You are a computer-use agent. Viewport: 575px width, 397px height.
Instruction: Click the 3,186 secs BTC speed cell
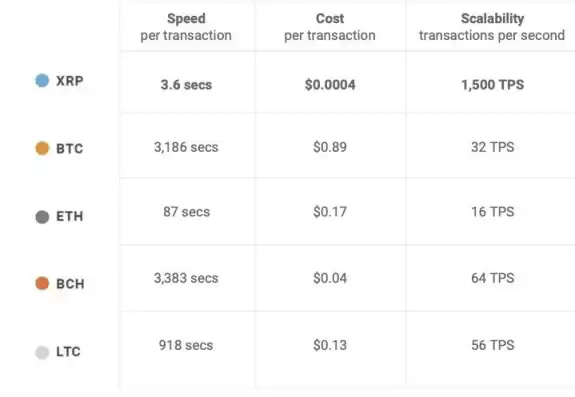tap(186, 147)
